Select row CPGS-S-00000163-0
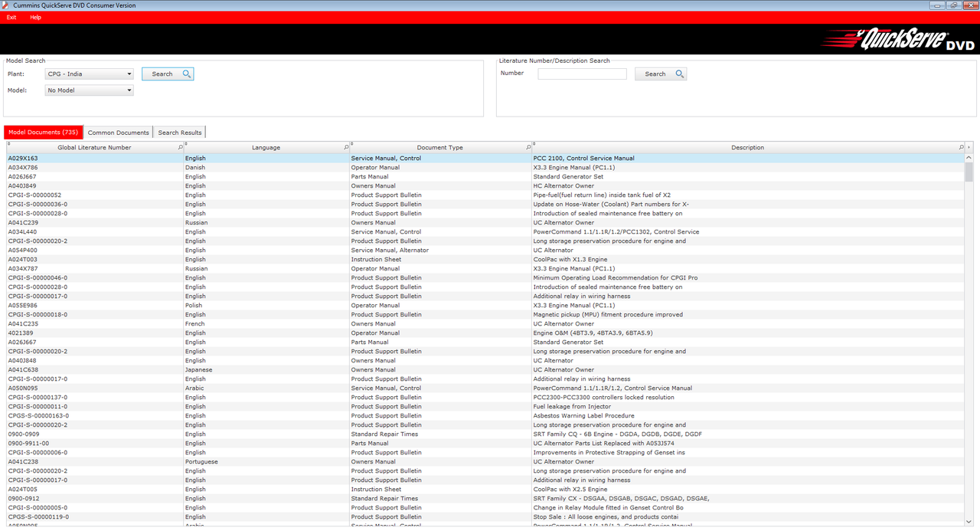The image size is (980, 531). (x=485, y=416)
